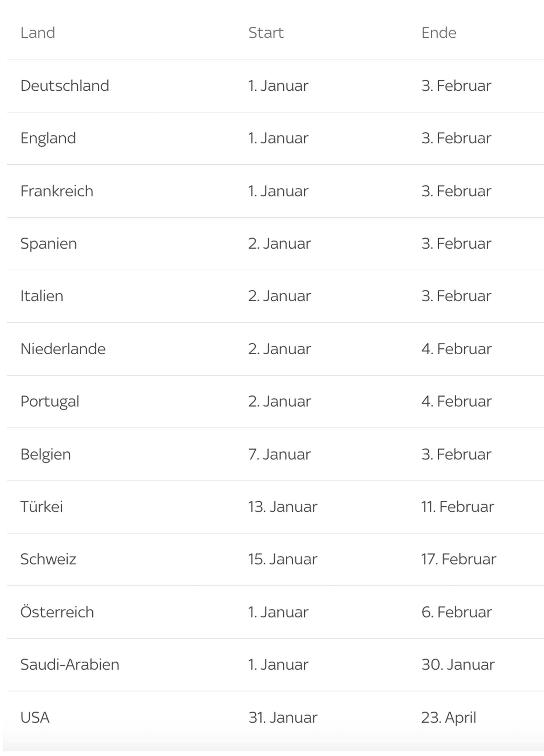Select the Spanien start date 2. Januar
Image resolution: width=544 pixels, height=756 pixels.
279,244
